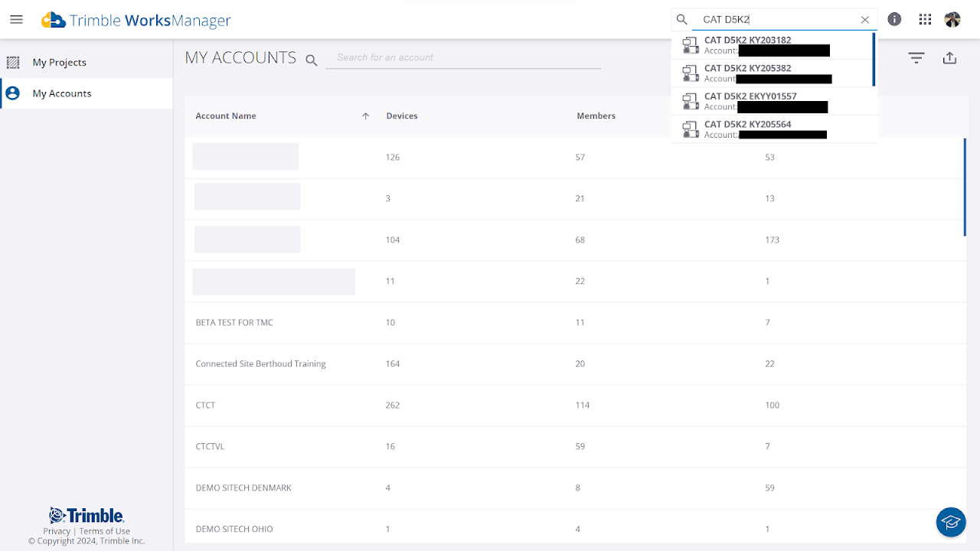Select search result CAT D5K2 EKYY01557

click(x=773, y=101)
